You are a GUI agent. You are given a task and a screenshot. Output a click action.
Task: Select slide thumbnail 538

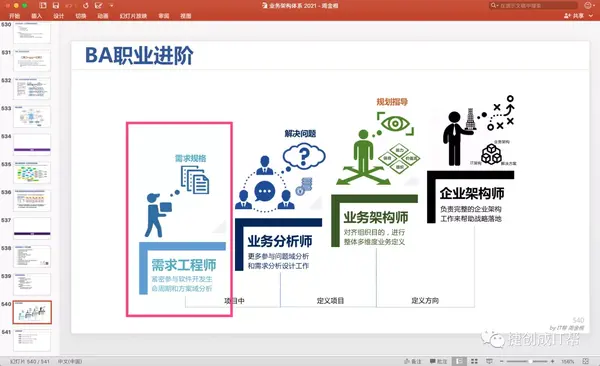pos(32,256)
